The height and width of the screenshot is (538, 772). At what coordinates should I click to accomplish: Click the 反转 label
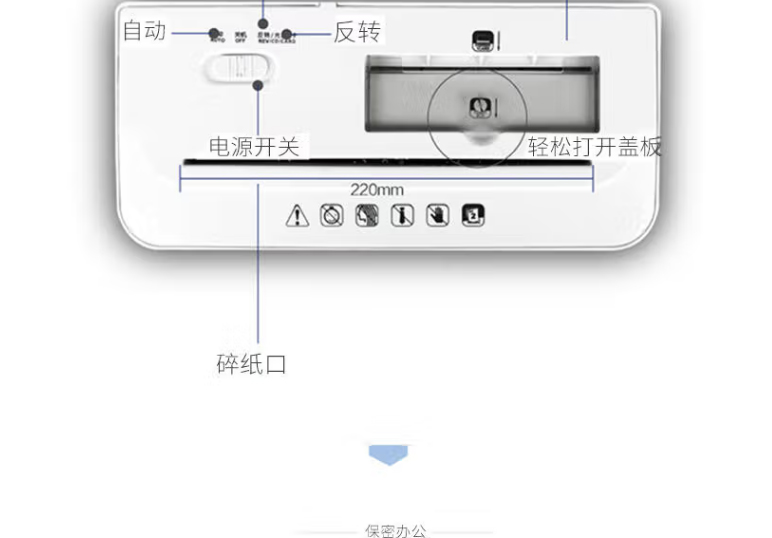[x=357, y=32]
